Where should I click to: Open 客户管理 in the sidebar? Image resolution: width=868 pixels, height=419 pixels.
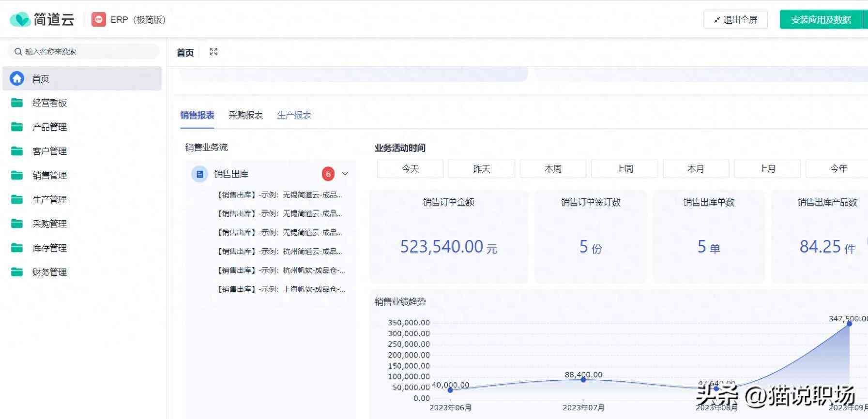[82, 151]
